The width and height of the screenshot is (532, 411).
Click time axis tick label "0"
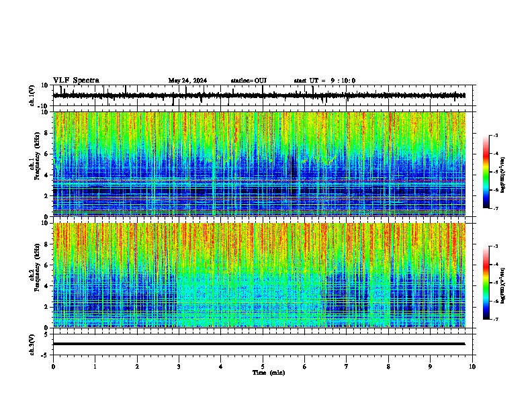coord(53,367)
